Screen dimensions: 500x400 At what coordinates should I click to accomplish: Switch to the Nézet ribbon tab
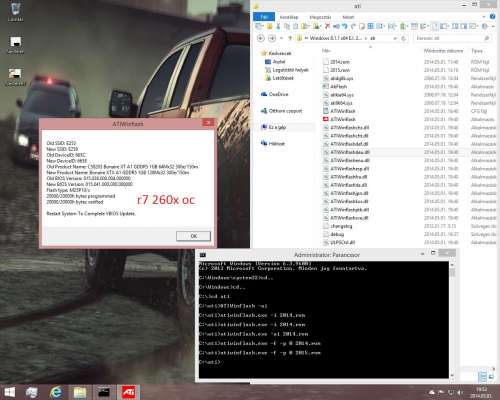tap(348, 17)
